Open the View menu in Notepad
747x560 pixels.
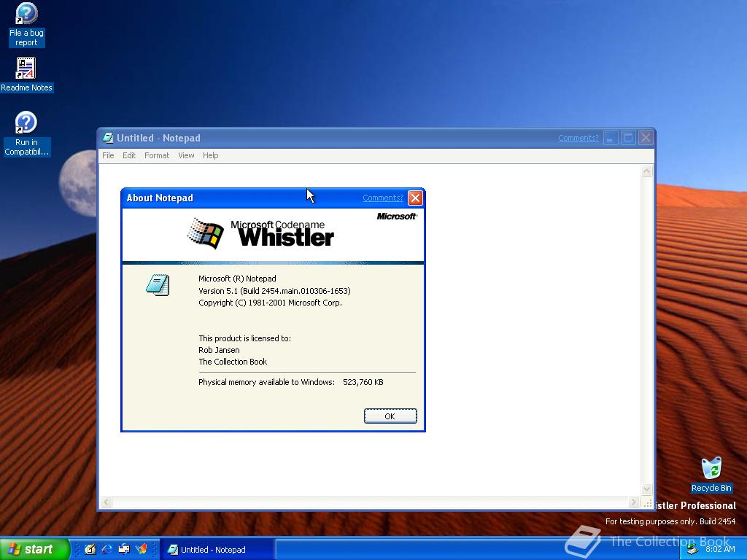[186, 155]
